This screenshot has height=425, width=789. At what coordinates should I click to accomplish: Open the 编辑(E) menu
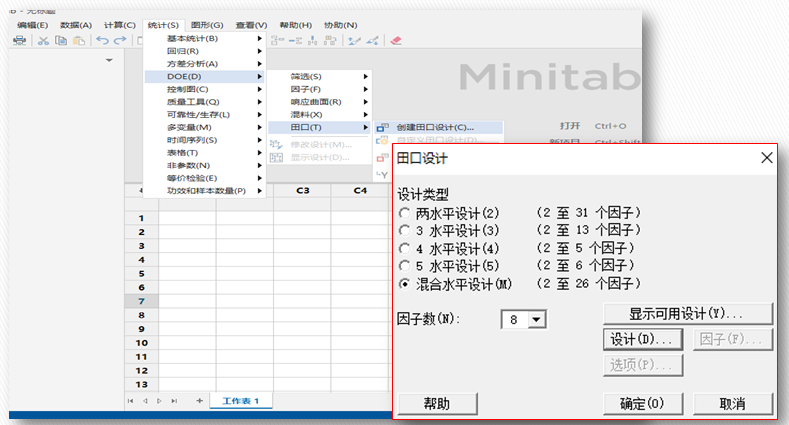pyautogui.click(x=33, y=25)
